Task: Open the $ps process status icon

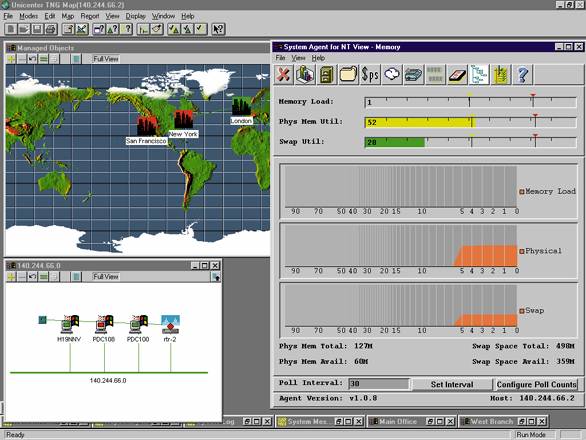Action: coord(370,74)
